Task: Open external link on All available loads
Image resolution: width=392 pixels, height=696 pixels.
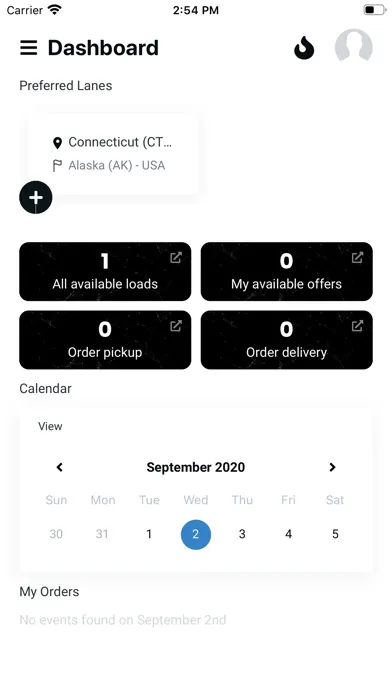Action: point(176,257)
